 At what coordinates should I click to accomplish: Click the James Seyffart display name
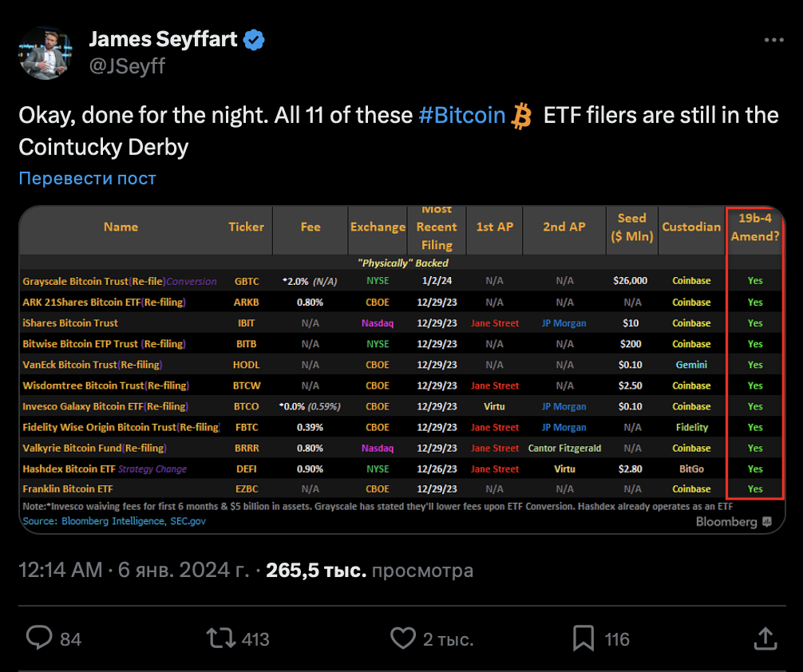163,39
